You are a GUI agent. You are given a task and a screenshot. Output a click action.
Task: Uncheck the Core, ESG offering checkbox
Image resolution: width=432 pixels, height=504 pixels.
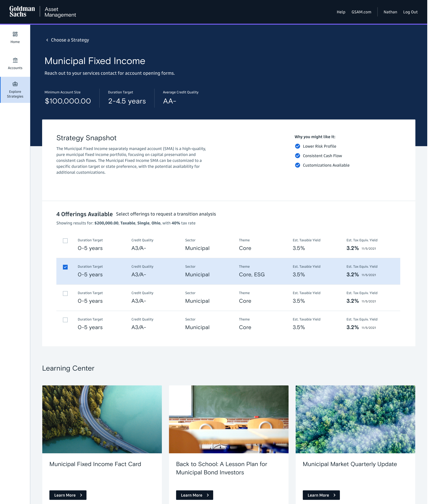tap(65, 267)
